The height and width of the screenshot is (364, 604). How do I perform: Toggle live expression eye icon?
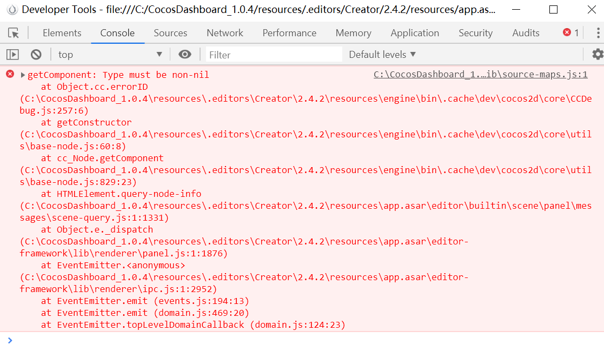tap(185, 55)
